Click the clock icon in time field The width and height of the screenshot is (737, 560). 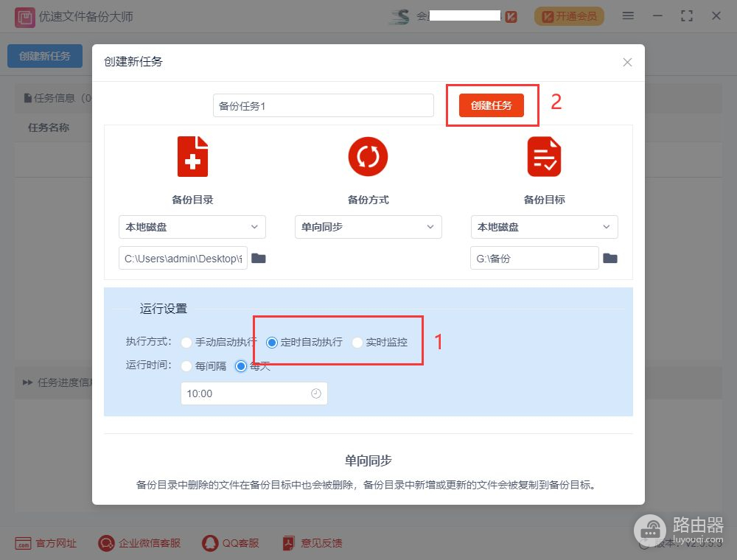point(316,393)
